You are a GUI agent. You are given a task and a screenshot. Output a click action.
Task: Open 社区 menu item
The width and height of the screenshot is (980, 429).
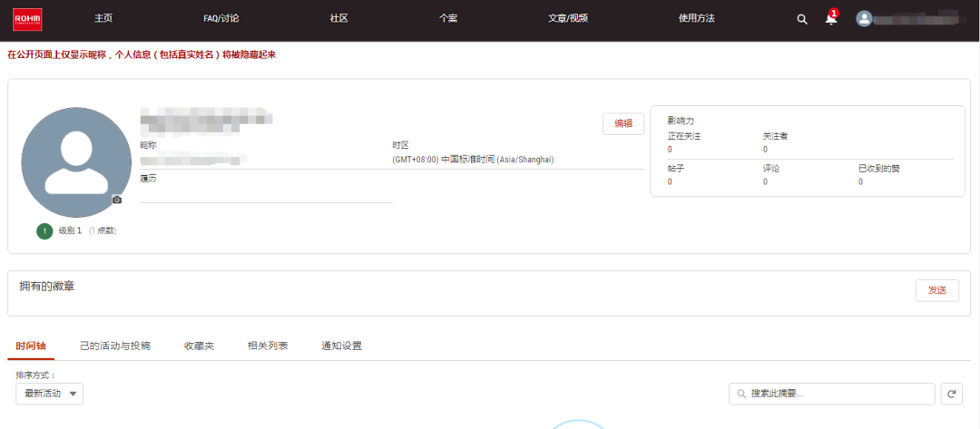338,19
